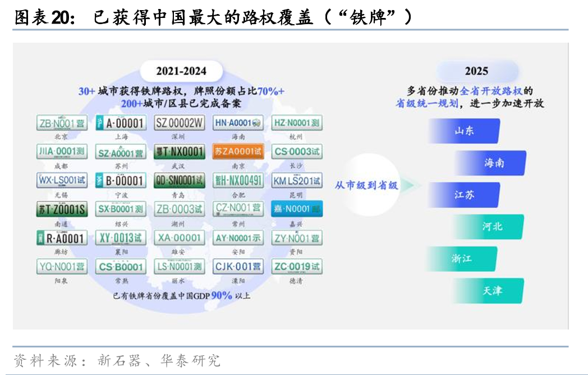Switch to the 2025 period label

coord(476,71)
